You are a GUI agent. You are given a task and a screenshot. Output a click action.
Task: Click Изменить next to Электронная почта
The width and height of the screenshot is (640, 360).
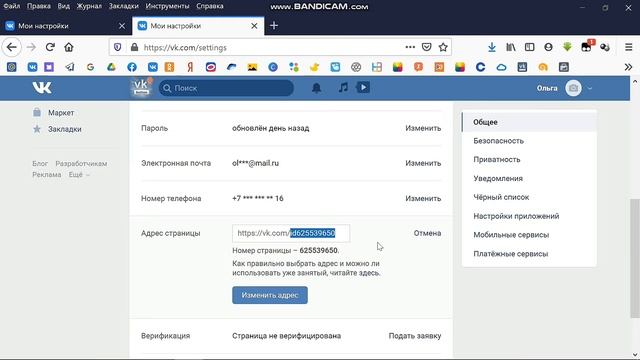(x=423, y=163)
